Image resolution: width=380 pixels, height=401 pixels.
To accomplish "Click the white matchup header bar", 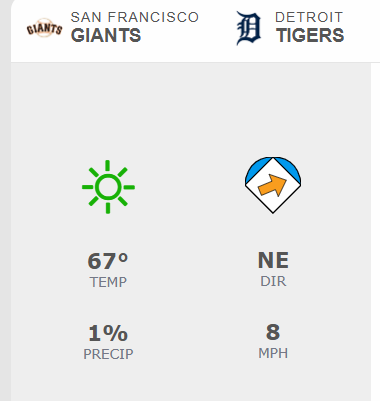I will click(195, 31).
